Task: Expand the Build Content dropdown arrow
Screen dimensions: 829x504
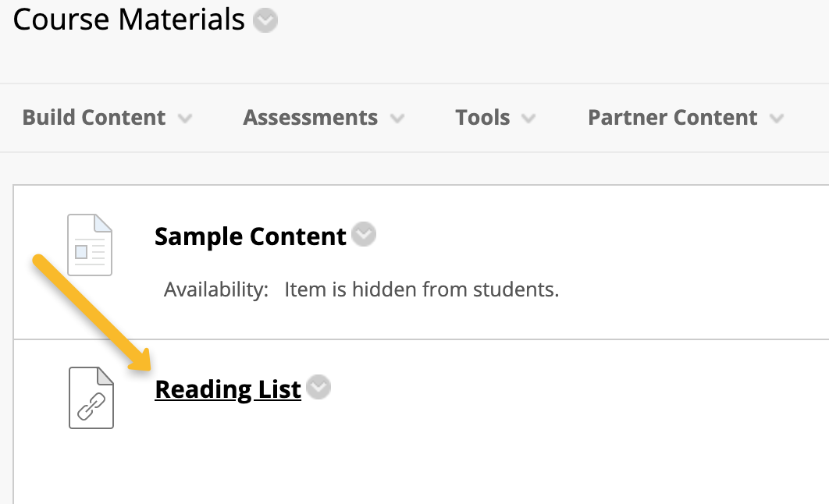Action: point(185,119)
